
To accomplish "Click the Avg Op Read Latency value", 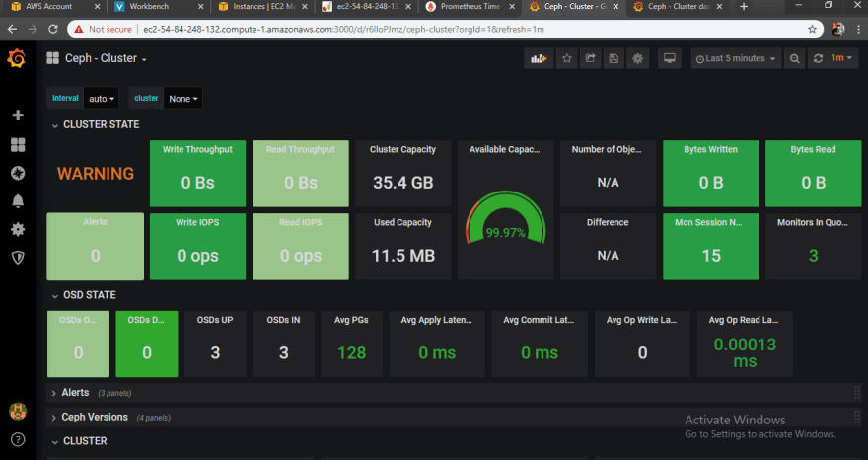I will point(745,353).
